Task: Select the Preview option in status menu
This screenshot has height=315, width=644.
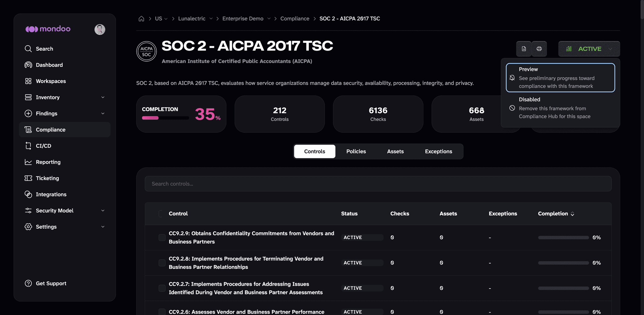Action: (560, 78)
